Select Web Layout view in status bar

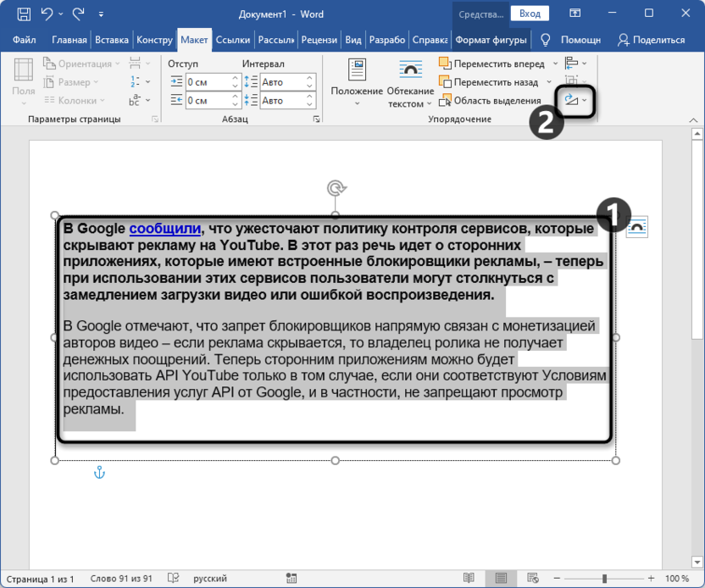pyautogui.click(x=533, y=578)
